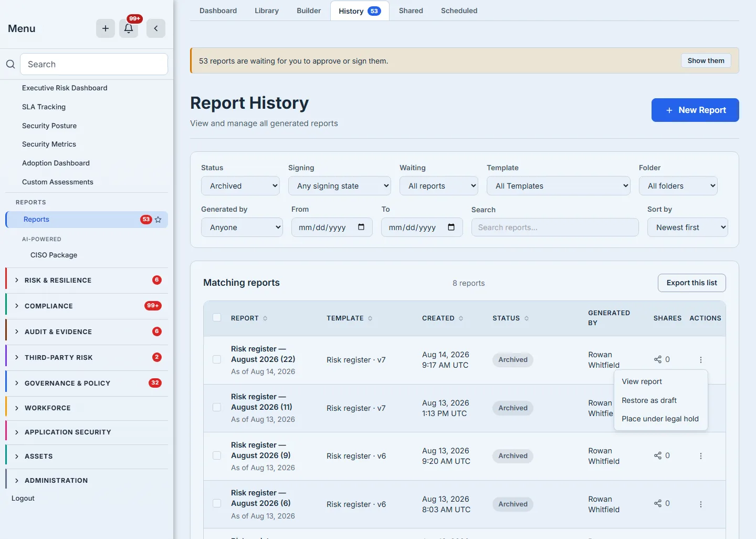Expand the Governance & Policy section

87,383
